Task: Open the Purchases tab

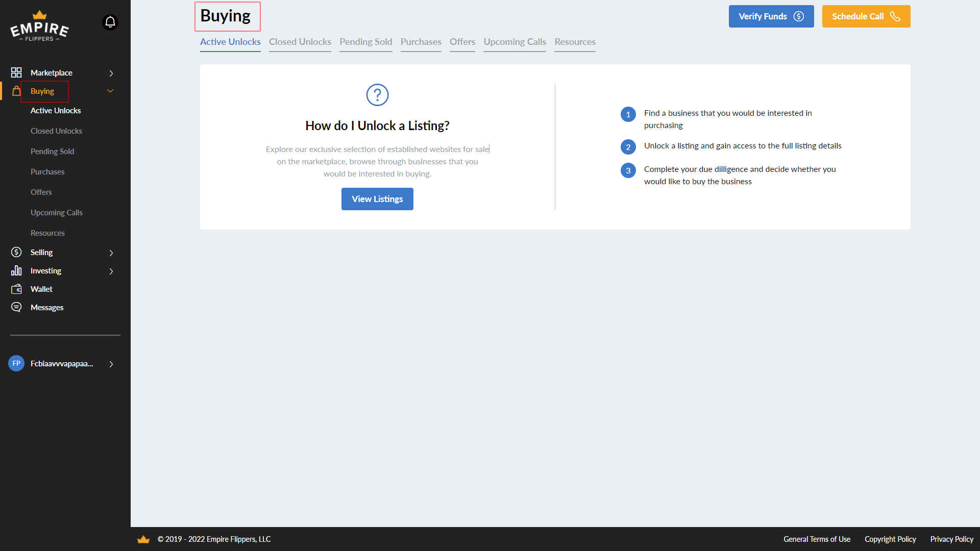Action: coord(421,42)
